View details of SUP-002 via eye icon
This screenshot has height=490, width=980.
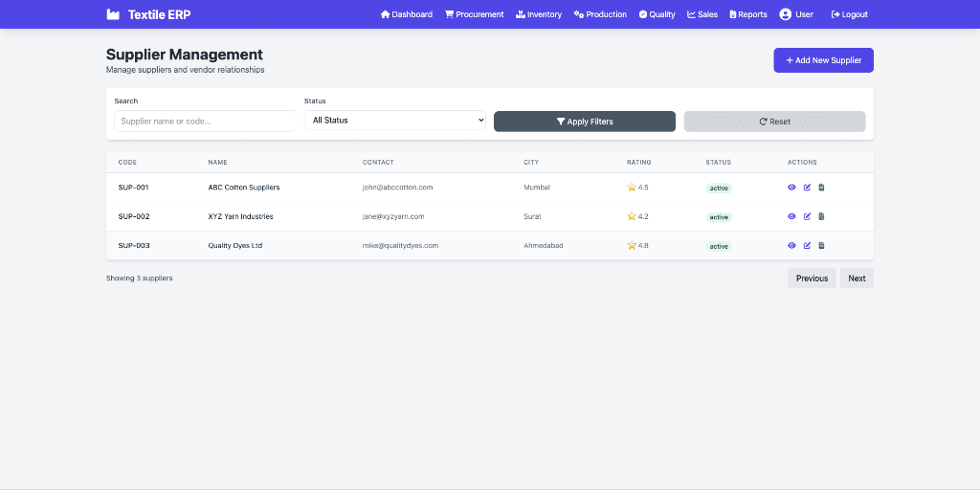[x=791, y=216]
